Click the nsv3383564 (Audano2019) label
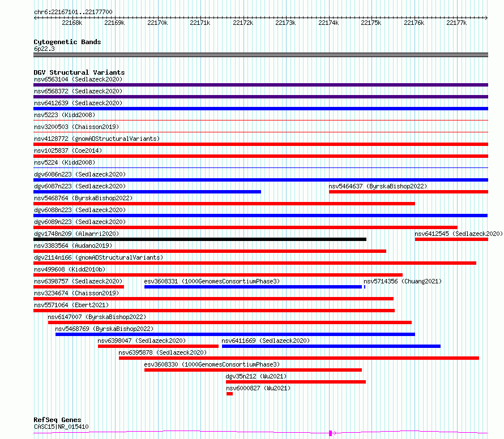Screen dimensions: 504x439 (x=73, y=246)
